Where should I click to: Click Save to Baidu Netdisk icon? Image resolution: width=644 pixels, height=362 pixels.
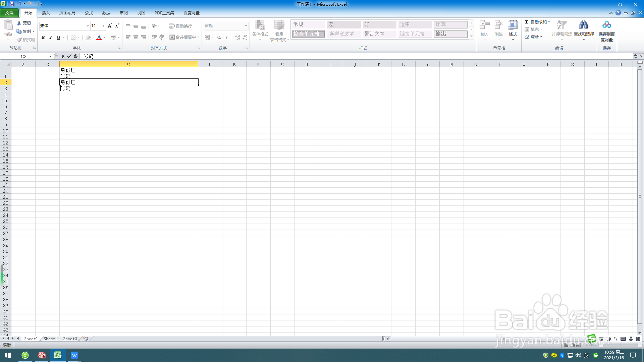606,25
